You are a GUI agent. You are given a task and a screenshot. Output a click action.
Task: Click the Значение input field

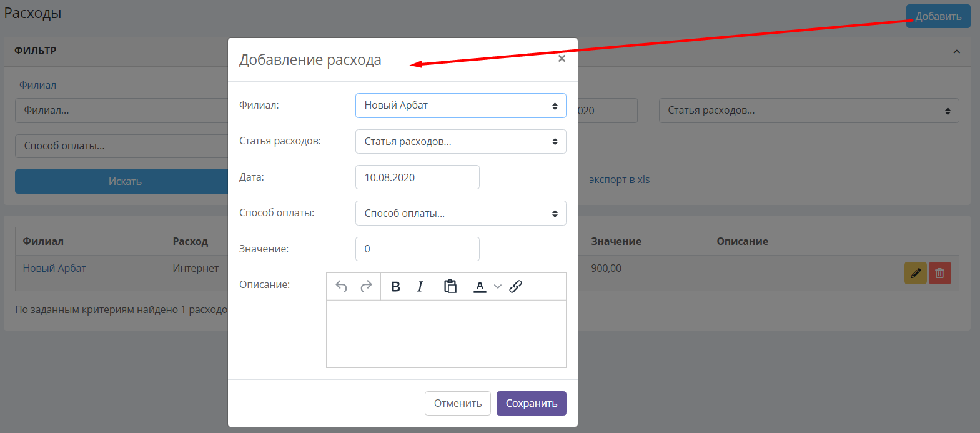coord(417,249)
